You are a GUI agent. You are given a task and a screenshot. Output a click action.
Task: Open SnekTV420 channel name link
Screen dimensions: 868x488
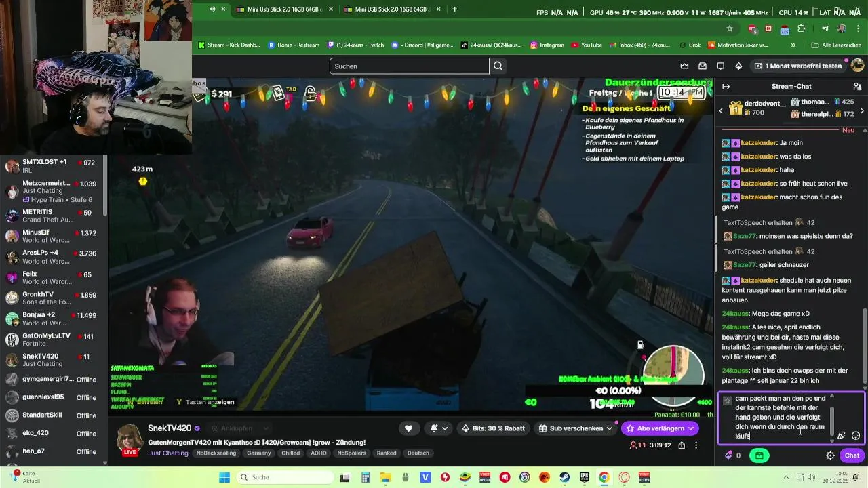coord(171,428)
